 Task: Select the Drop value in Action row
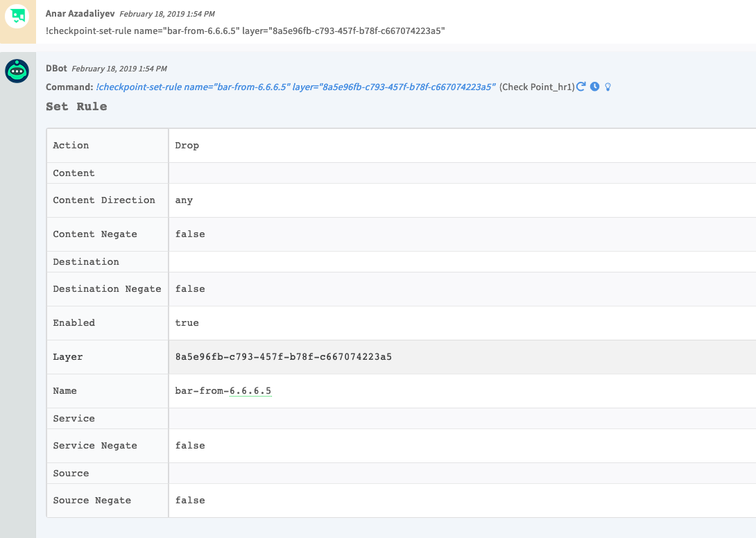click(187, 146)
